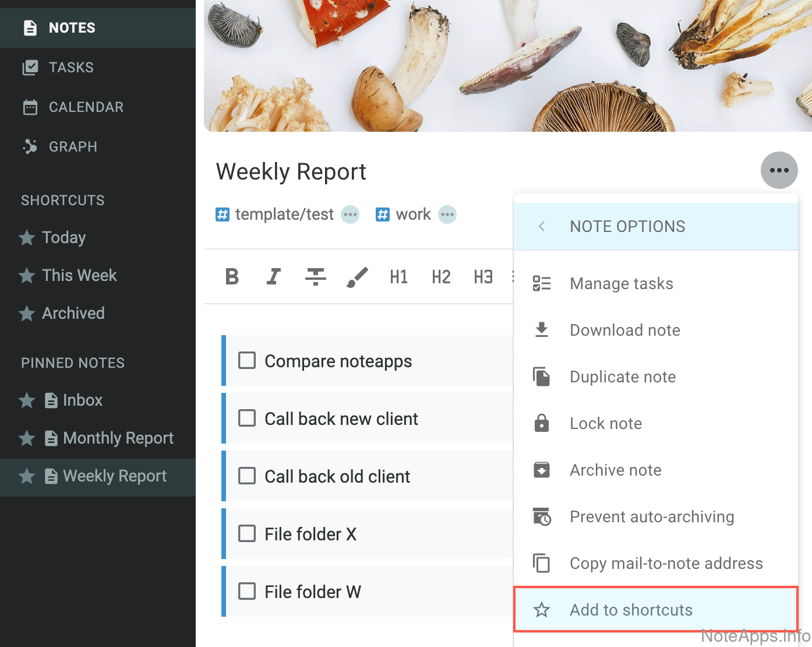Mark File folder X as done
Viewport: 812px width, 647px height.
pyautogui.click(x=247, y=534)
